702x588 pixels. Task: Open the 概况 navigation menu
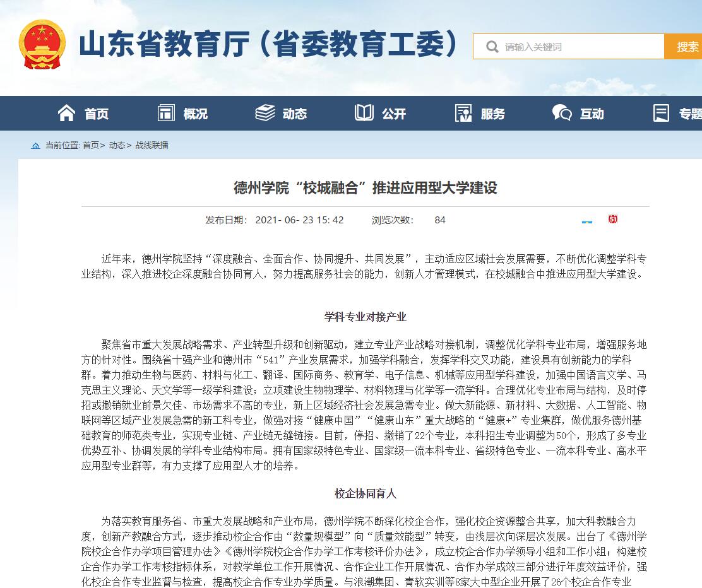pyautogui.click(x=195, y=114)
